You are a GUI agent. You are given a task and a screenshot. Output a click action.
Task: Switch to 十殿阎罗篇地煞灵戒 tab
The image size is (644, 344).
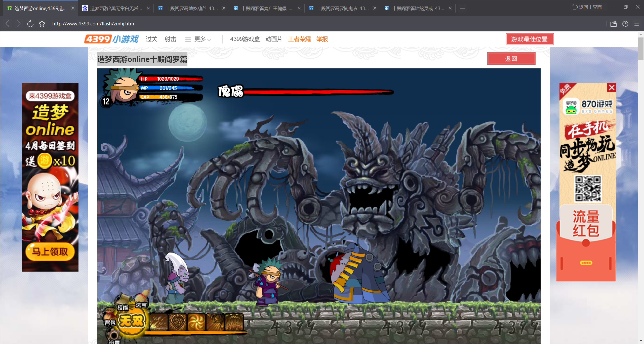(418, 8)
